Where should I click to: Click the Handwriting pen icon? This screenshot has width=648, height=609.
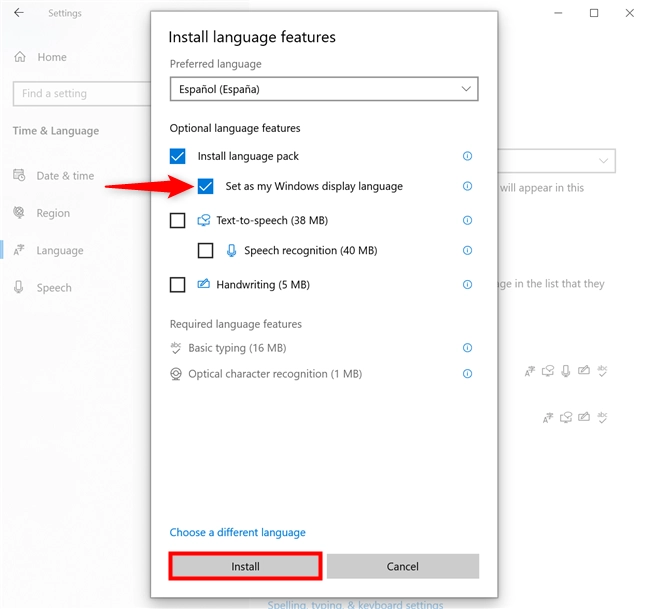203,284
